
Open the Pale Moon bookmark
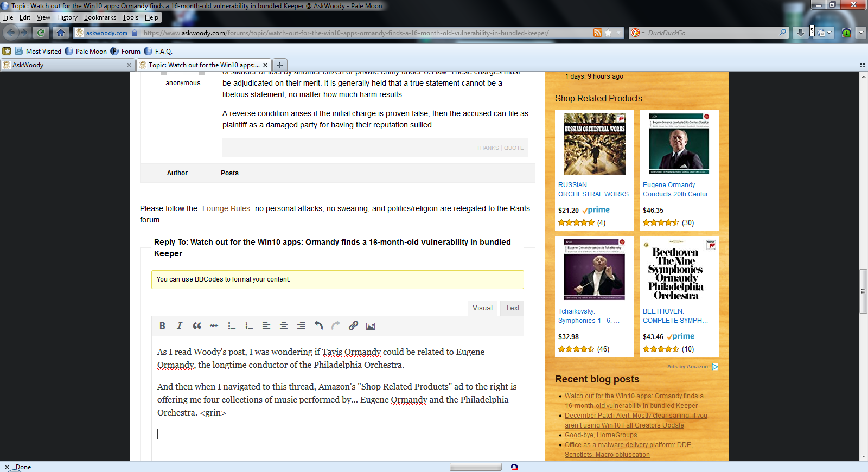(86, 51)
